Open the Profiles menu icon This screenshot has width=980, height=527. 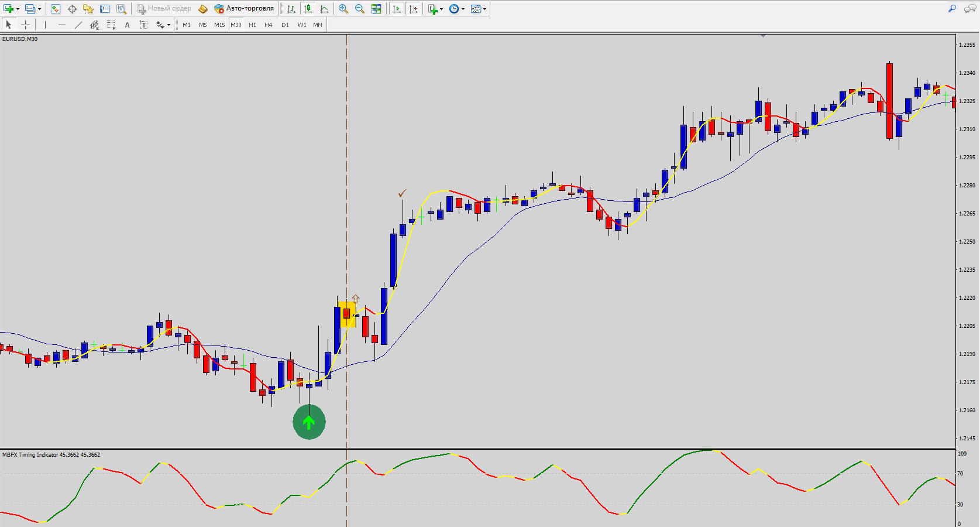point(30,9)
